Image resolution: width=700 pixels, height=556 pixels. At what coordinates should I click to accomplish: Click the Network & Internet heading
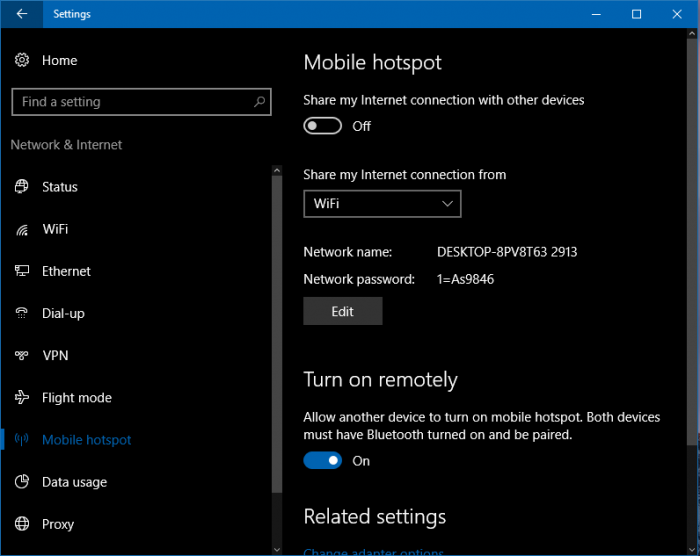66,145
